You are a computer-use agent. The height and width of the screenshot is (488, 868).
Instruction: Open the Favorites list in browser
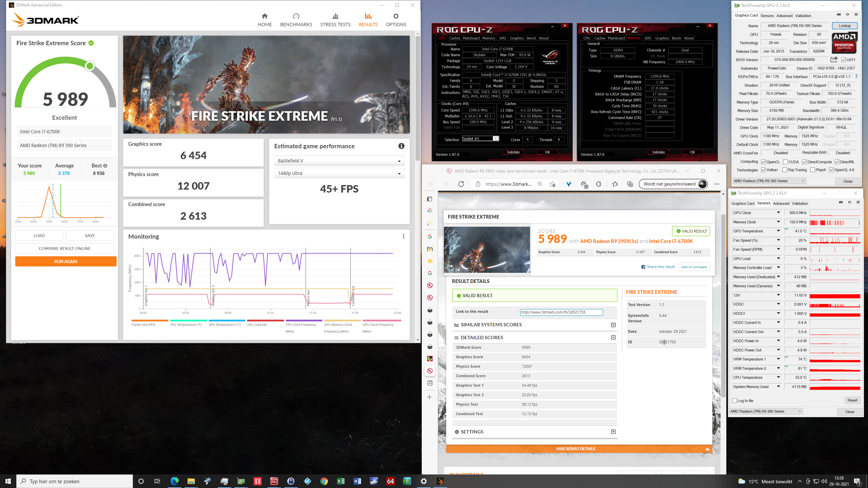point(615,184)
